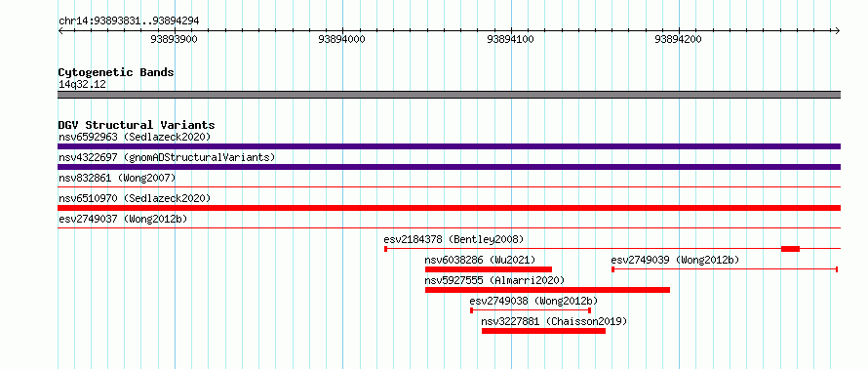Click the chr14:93893831..93894294 region label
This screenshot has width=868, height=369.
pyautogui.click(x=129, y=21)
